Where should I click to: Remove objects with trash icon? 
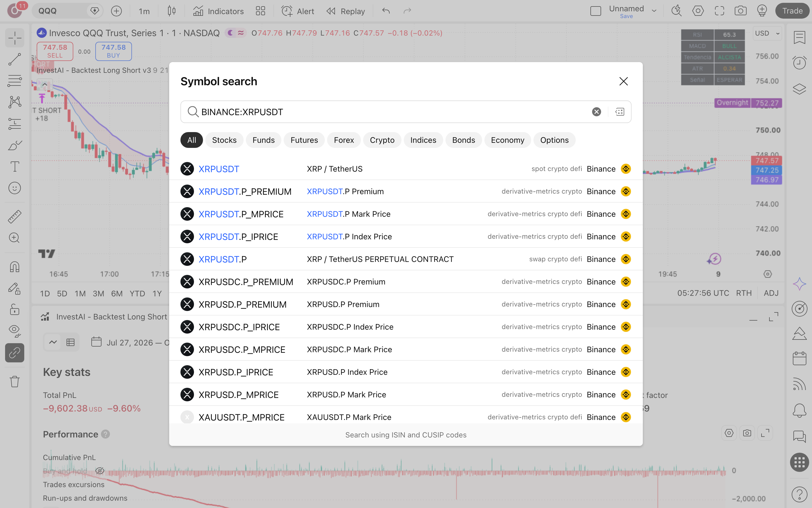(14, 382)
